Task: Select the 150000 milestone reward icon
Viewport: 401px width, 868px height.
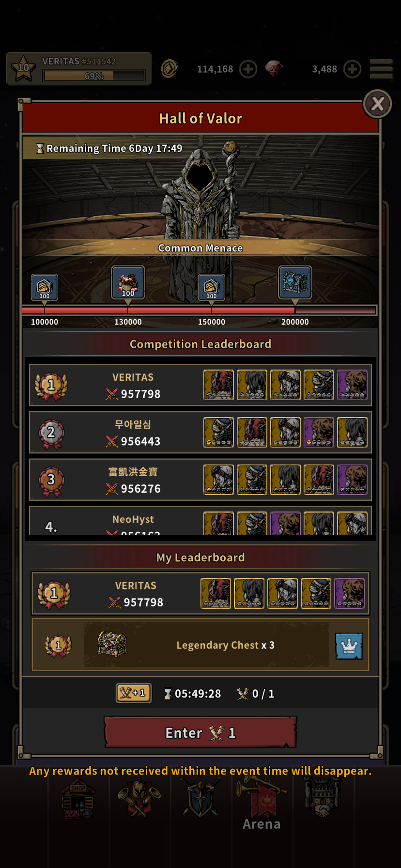Action: click(x=212, y=287)
